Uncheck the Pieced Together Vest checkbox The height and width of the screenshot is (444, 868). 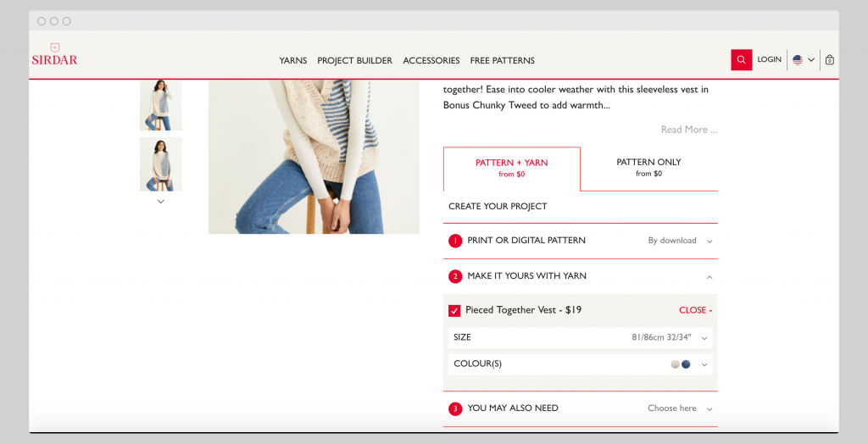tap(454, 311)
